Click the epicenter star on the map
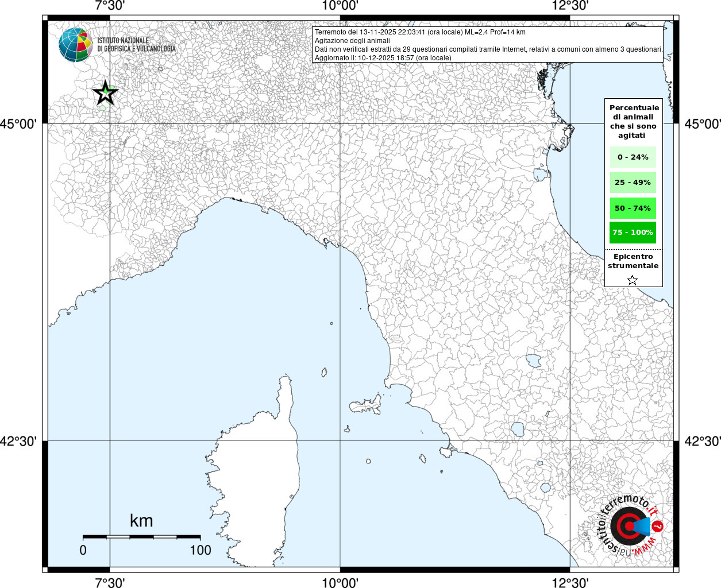The height and width of the screenshot is (588, 721). click(105, 93)
